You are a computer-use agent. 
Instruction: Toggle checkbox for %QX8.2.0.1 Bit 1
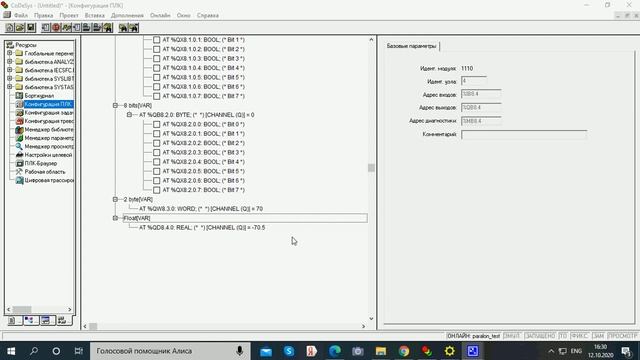(156, 133)
